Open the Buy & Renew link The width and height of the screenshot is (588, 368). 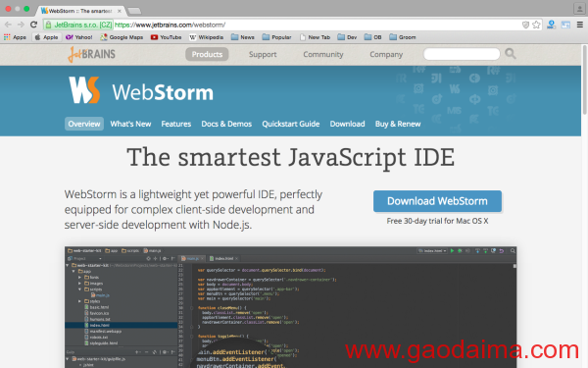[x=398, y=124]
